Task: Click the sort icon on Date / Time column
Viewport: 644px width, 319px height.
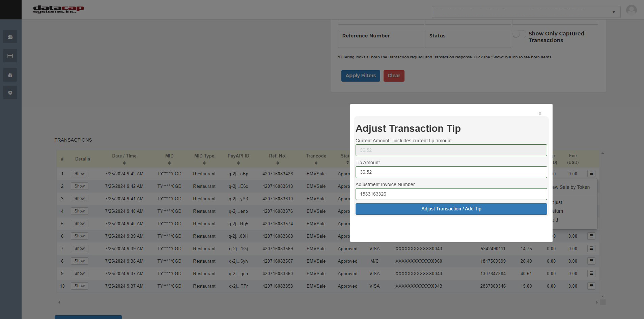Action: [x=124, y=163]
